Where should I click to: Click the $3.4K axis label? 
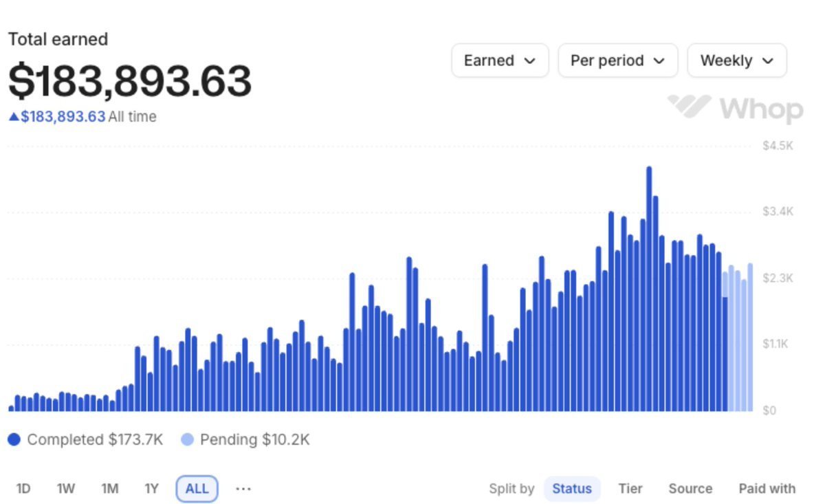click(778, 211)
